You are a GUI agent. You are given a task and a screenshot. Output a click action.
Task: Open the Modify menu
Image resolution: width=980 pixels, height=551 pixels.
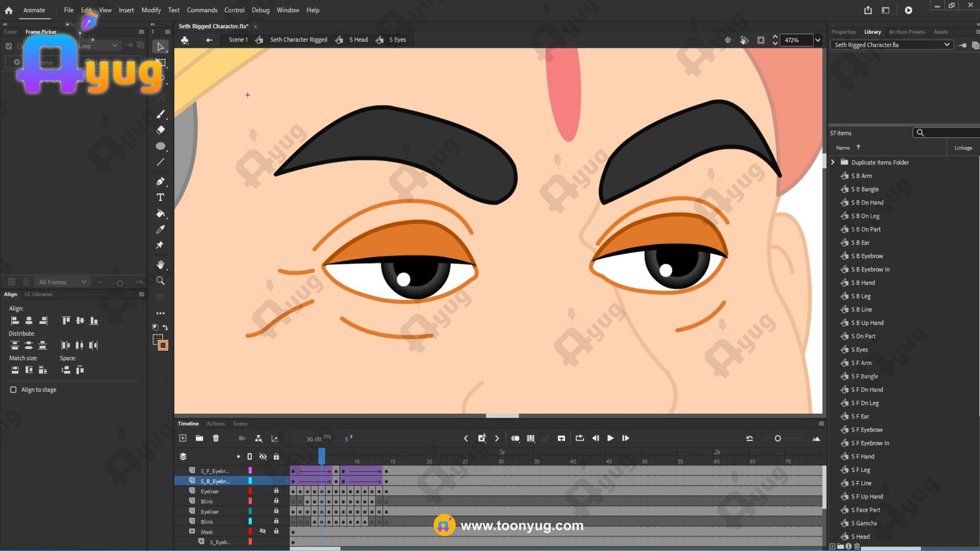[x=151, y=10]
